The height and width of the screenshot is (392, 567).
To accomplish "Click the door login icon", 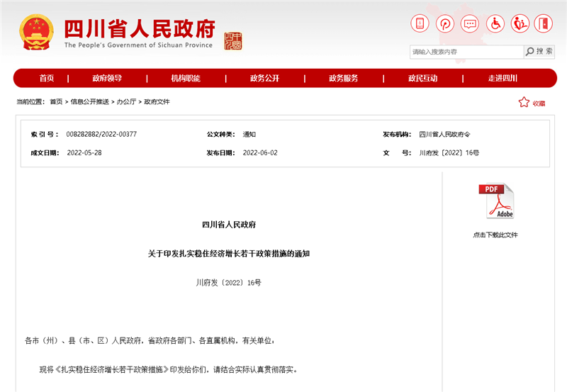I will pyautogui.click(x=544, y=23).
